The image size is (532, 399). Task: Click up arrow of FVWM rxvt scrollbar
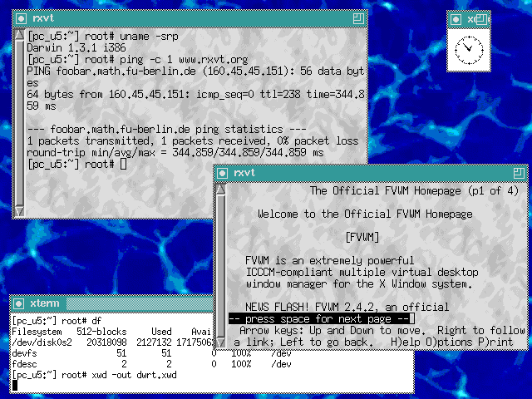[x=221, y=190]
